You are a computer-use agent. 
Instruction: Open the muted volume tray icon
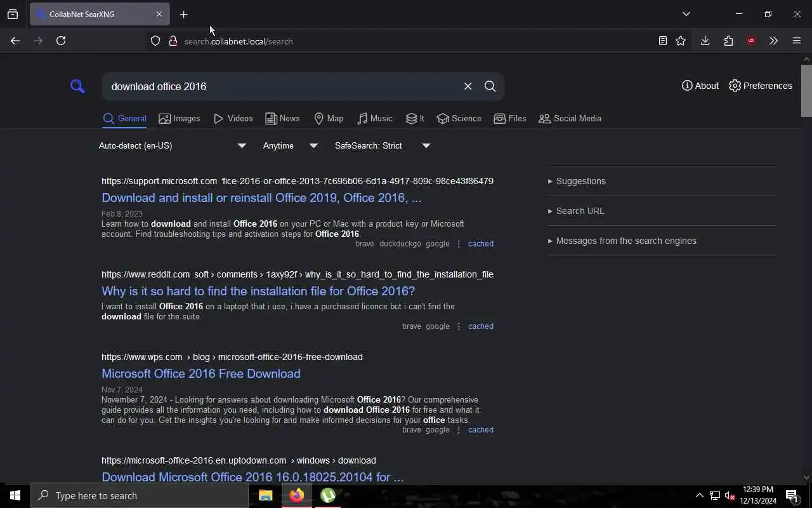click(x=730, y=495)
